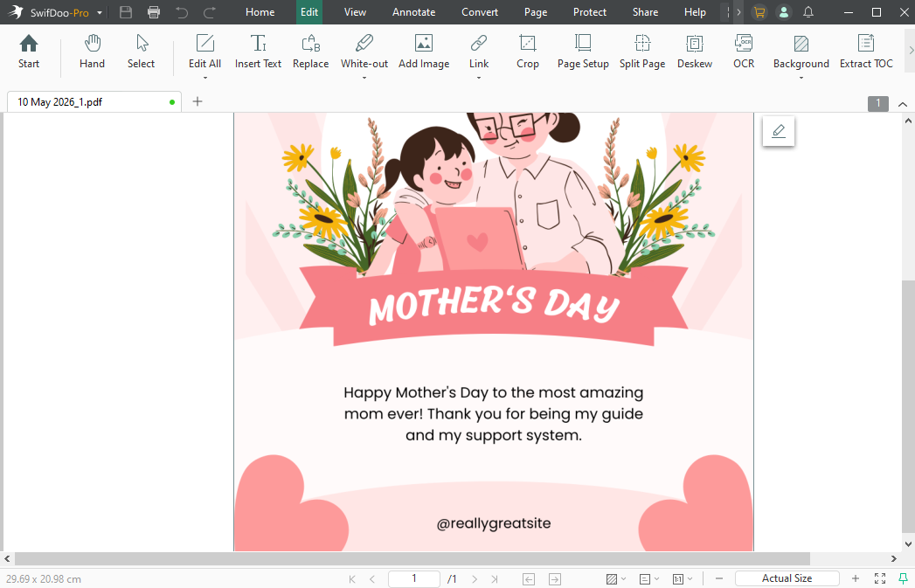915x588 pixels.
Task: Click the Actual Size zoom control
Action: coord(787,578)
